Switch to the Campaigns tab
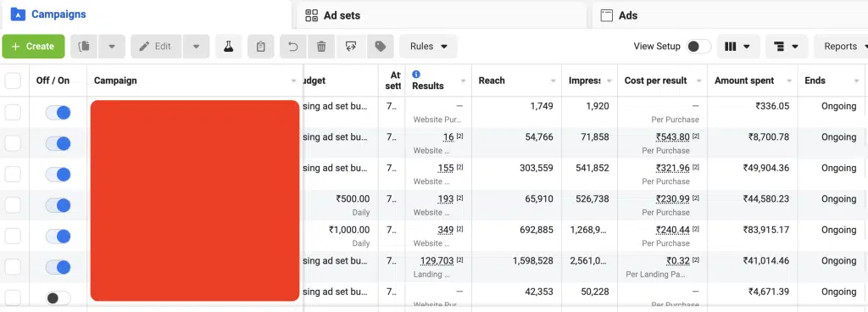 pyautogui.click(x=146, y=14)
